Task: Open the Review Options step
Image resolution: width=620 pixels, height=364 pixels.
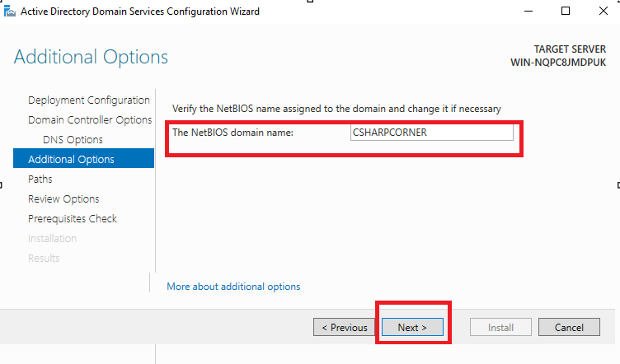Action: [x=63, y=199]
